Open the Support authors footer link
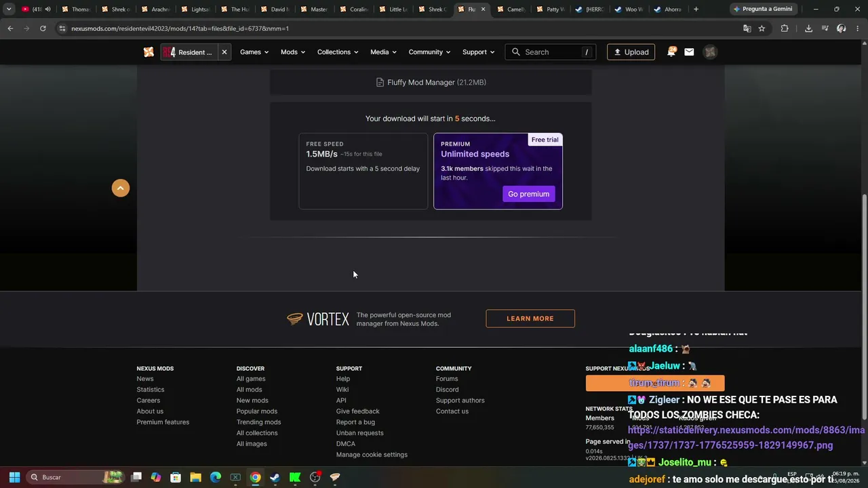The width and height of the screenshot is (868, 488). 460,401
